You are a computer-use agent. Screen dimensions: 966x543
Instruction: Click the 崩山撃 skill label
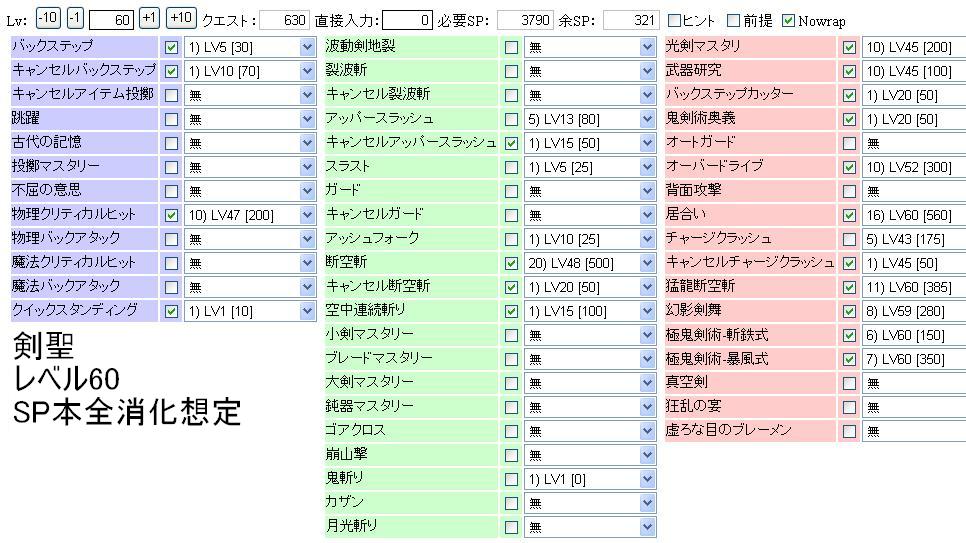346,454
